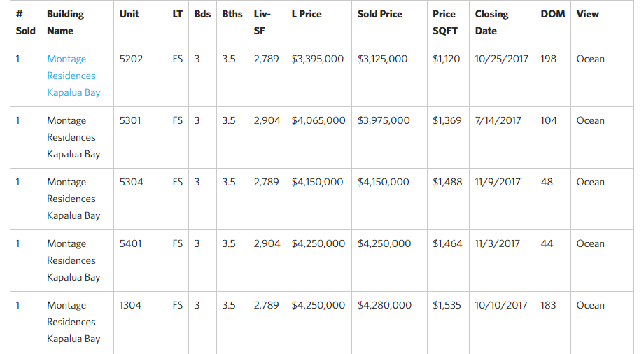
Task: Open the Montage Residences Kapalua Bay link
Action: (x=73, y=76)
